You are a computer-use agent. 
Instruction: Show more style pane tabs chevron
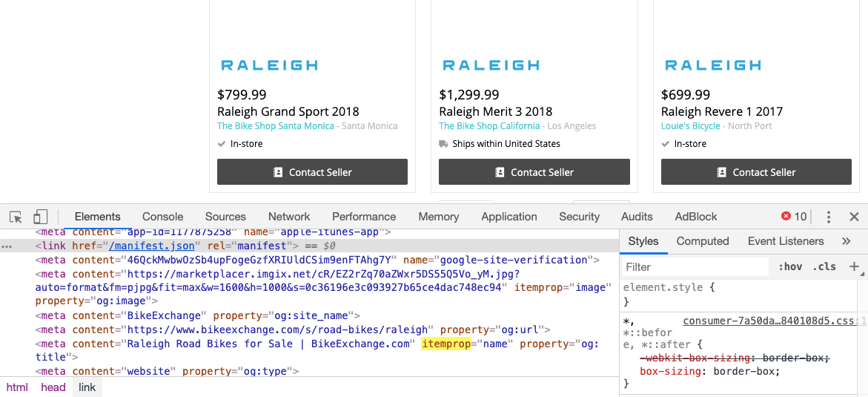click(x=846, y=241)
